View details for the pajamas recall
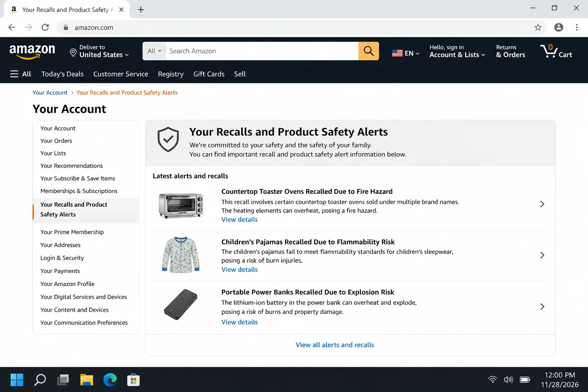This screenshot has height=392, width=588. click(239, 269)
